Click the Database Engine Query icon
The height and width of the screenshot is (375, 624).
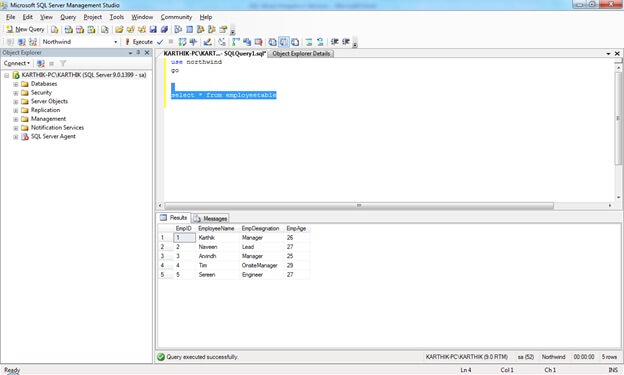(x=55, y=29)
